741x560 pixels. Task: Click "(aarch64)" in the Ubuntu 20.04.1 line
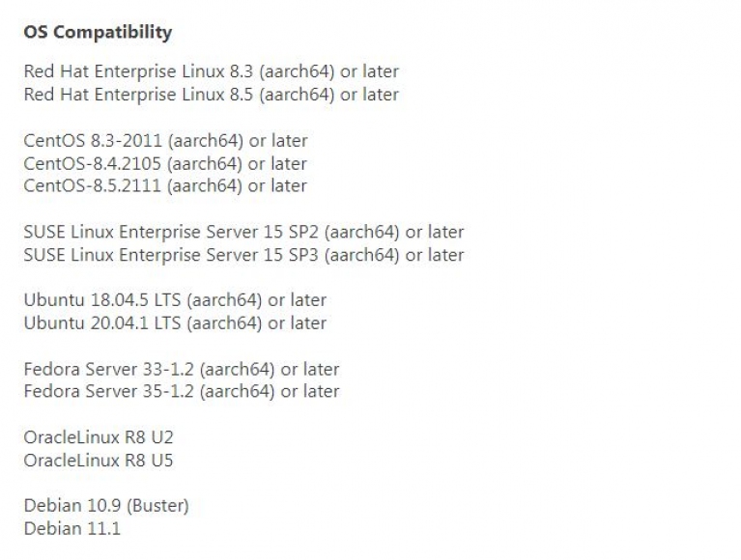click(x=224, y=323)
